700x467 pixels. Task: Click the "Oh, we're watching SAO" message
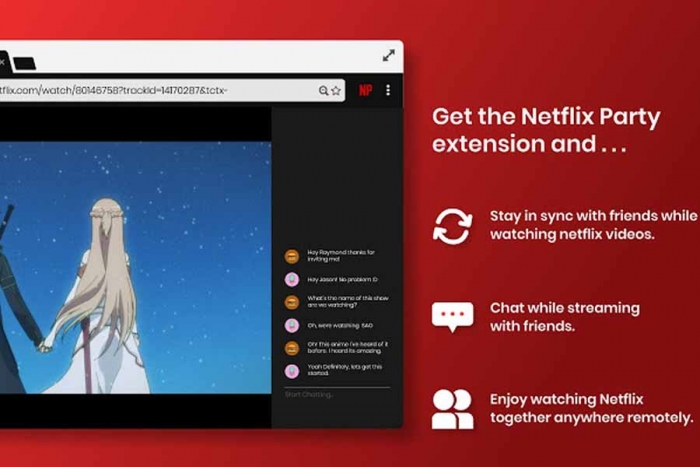point(340,325)
